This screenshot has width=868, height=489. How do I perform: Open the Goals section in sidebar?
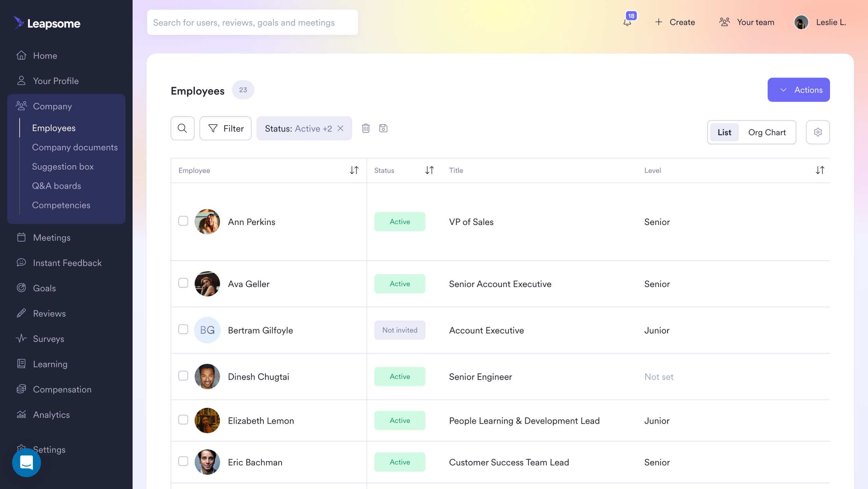44,288
